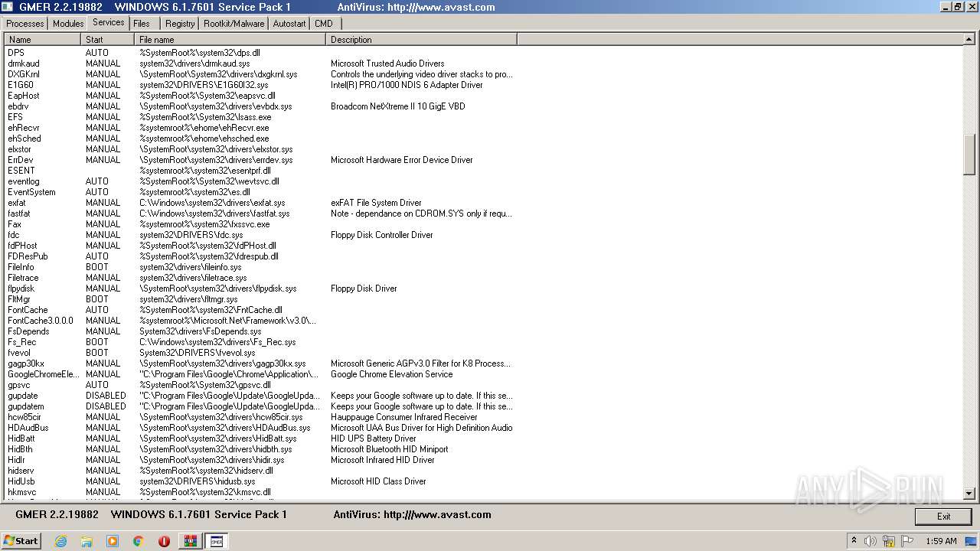Open GMER window system menu icon
This screenshot has height=551, width=980.
7,7
